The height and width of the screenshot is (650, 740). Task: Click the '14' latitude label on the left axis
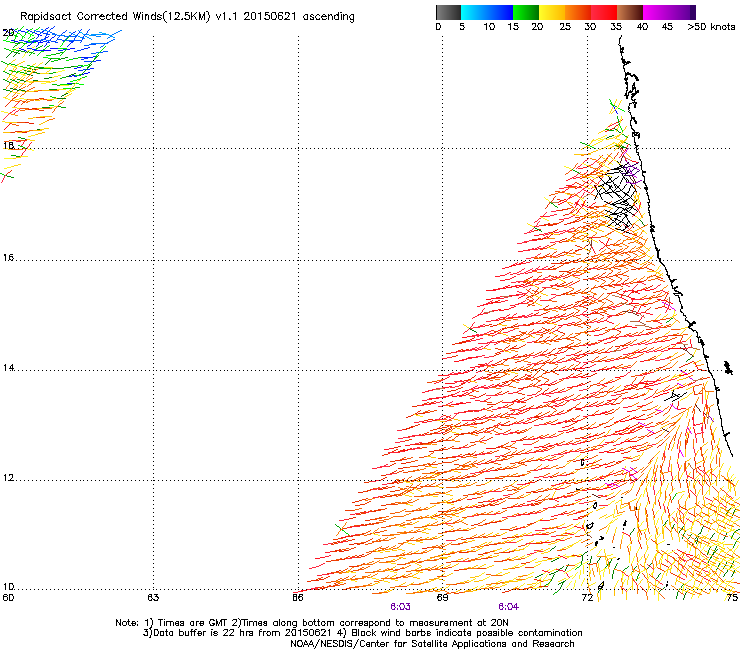click(8, 368)
